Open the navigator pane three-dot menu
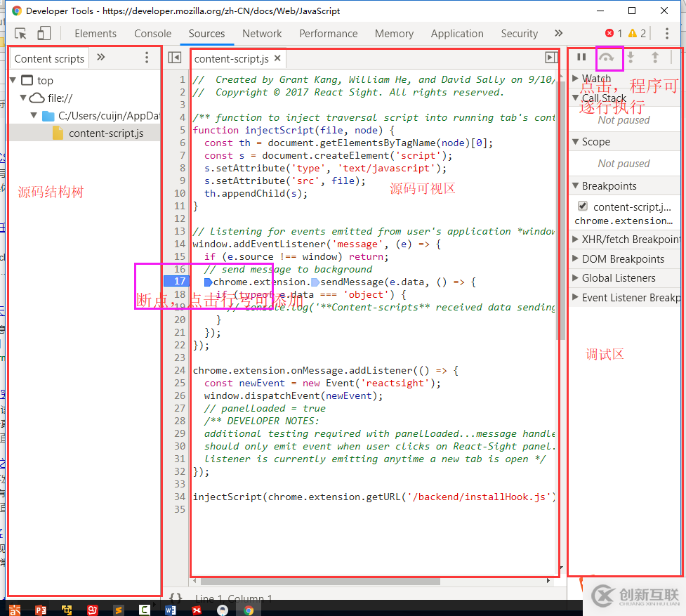 147,58
